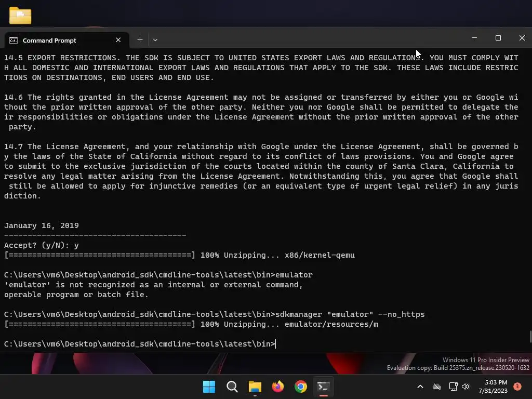Click the 'x86/kernel-qemu' text
This screenshot has height=399, width=532.
click(320, 255)
